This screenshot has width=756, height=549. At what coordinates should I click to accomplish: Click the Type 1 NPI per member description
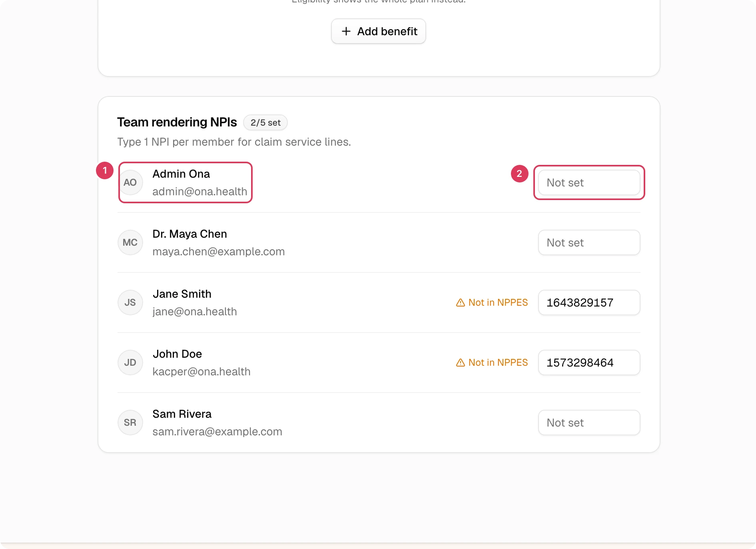pyautogui.click(x=234, y=142)
